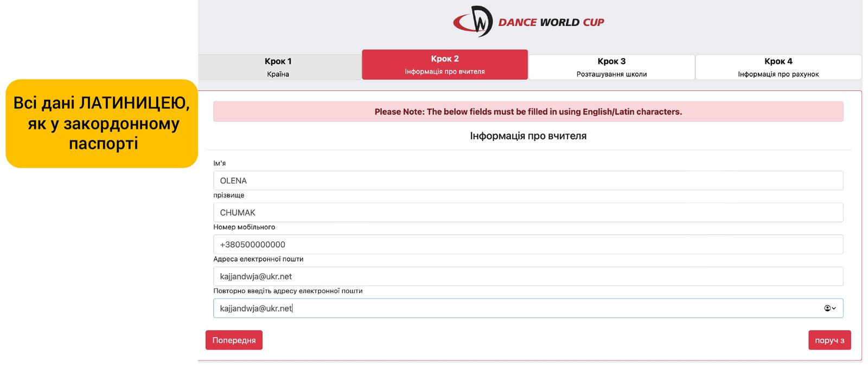
Task: Switch to Крок 3 Розташування школи tab
Action: pyautogui.click(x=611, y=67)
